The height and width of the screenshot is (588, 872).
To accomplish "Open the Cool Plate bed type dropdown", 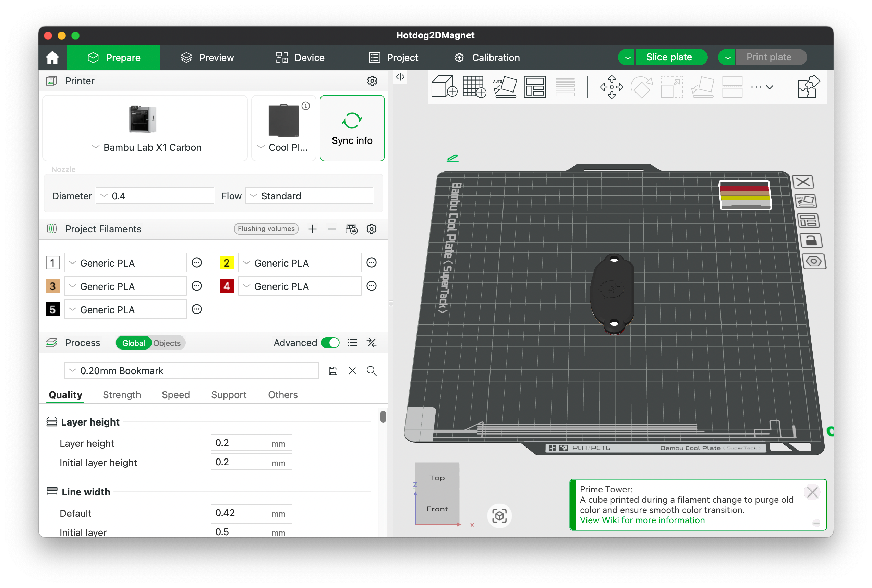I will pos(283,128).
